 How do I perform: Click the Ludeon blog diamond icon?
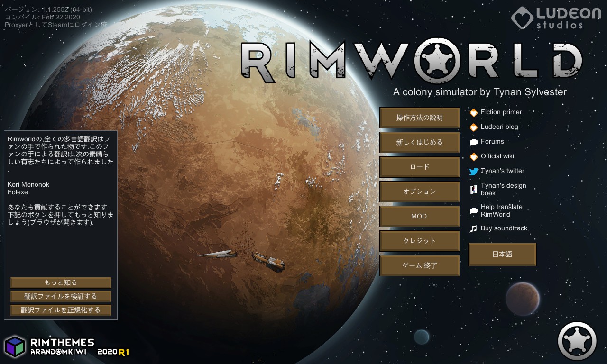pos(473,127)
